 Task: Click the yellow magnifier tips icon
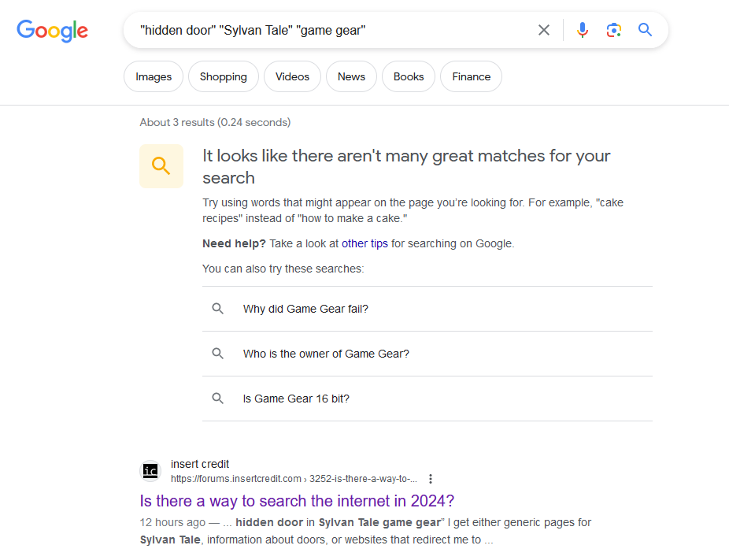point(161,166)
